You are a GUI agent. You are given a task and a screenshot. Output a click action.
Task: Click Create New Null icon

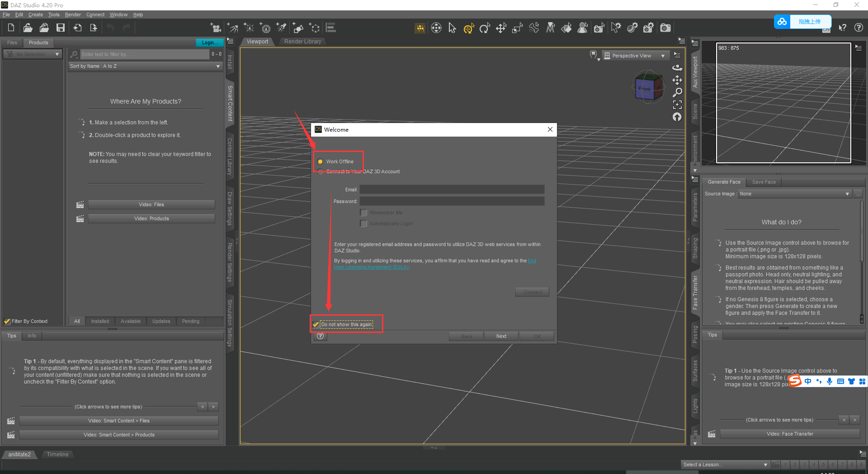(314, 28)
